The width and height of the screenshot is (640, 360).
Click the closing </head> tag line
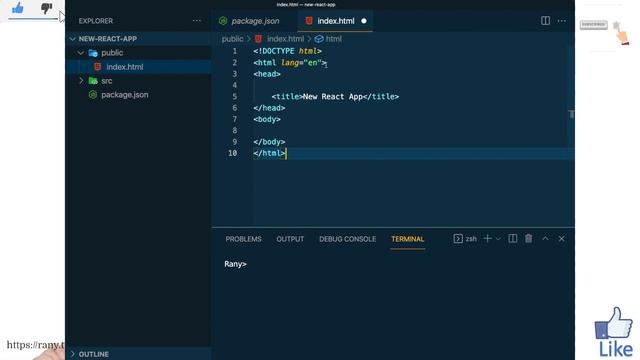[x=269, y=108]
